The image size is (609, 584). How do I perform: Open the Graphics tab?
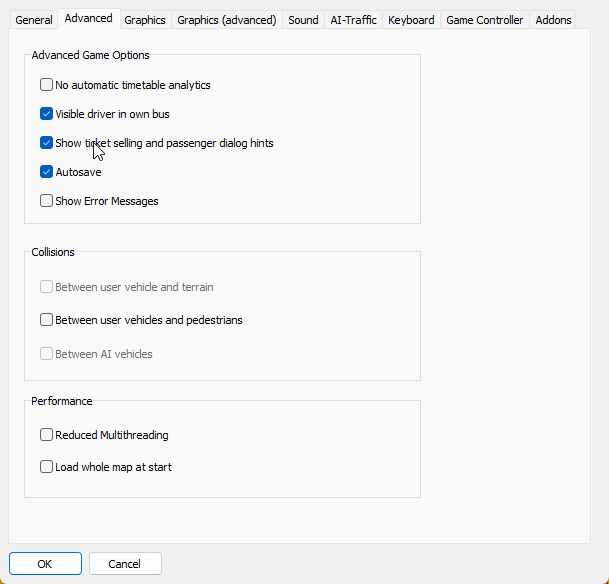145,20
